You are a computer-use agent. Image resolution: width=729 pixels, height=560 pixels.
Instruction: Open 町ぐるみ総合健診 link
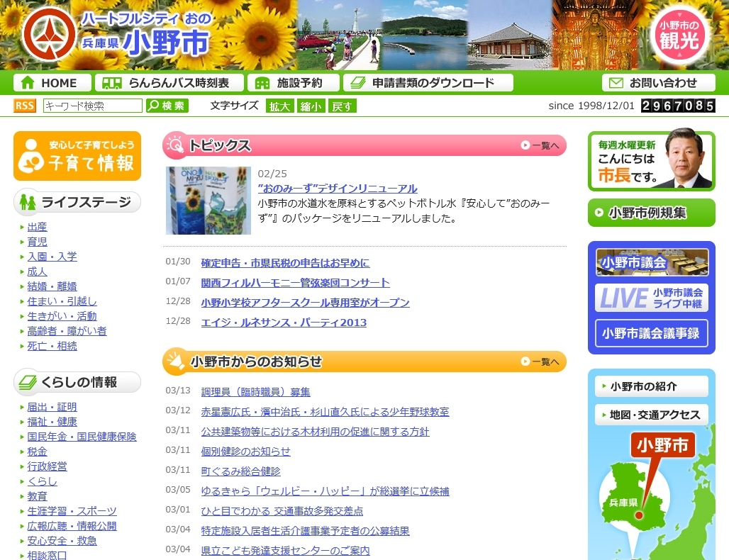[x=241, y=471]
